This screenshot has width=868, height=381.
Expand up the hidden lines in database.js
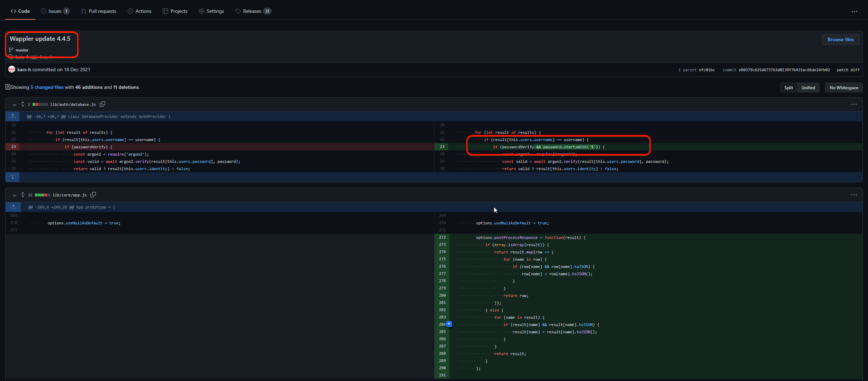point(12,117)
